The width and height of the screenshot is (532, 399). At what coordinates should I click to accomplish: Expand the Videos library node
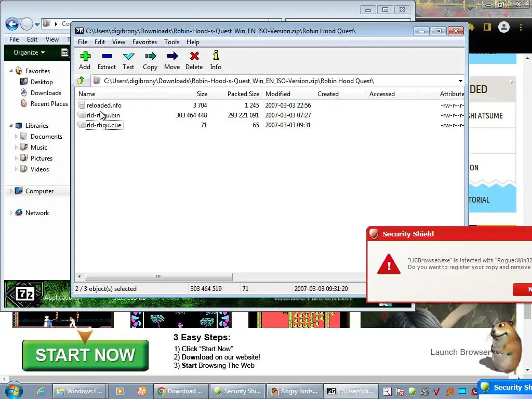tap(16, 169)
